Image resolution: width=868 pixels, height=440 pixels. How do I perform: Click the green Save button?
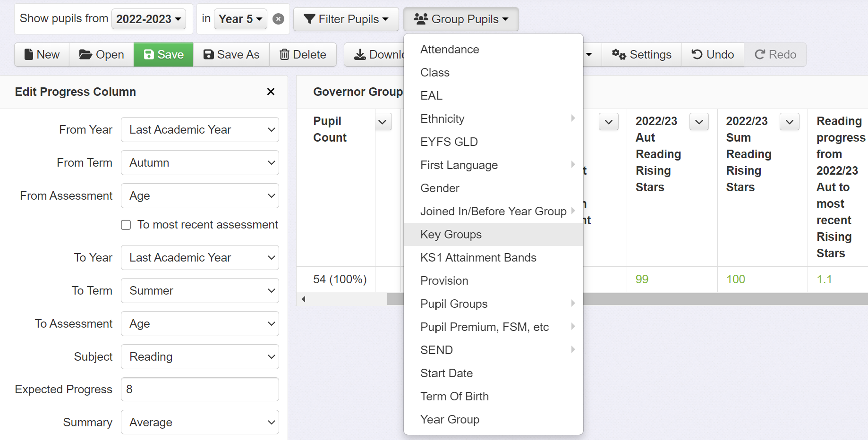(163, 55)
